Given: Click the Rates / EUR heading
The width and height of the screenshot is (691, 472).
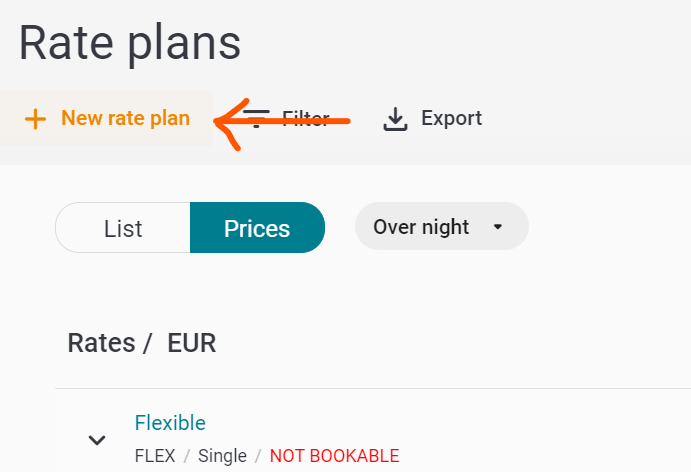Looking at the screenshot, I should [142, 343].
